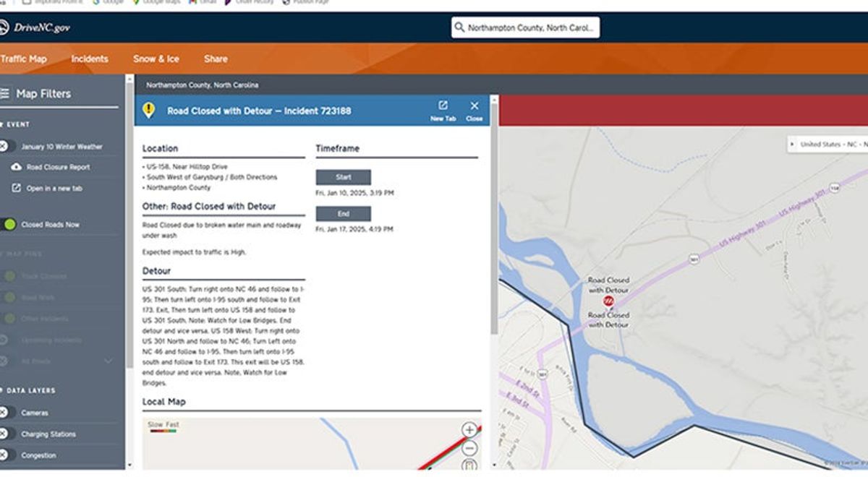Open the Traffic Map tab
Image resolution: width=868 pixels, height=477 pixels.
[23, 59]
